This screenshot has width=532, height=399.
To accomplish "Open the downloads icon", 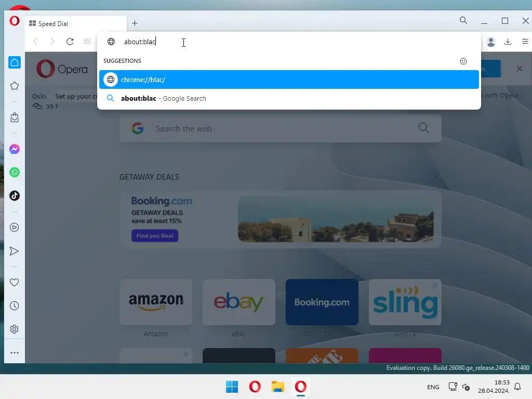I will [x=508, y=42].
